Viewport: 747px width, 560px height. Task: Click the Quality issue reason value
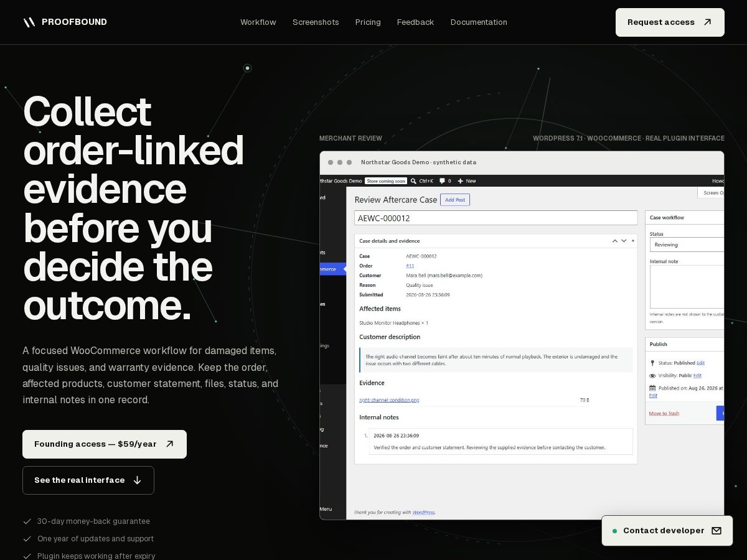[420, 285]
